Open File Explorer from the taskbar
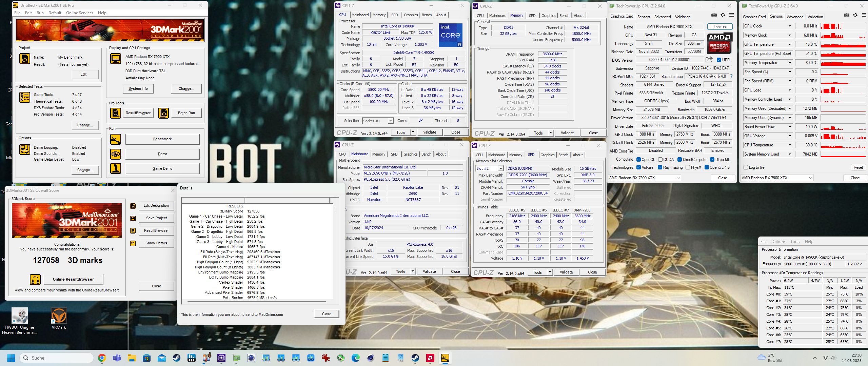The image size is (868, 366). (132, 358)
